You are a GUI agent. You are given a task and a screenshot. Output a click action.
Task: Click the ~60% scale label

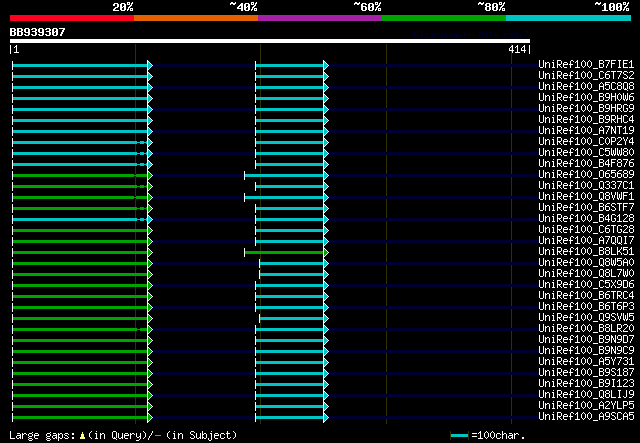click(x=367, y=7)
